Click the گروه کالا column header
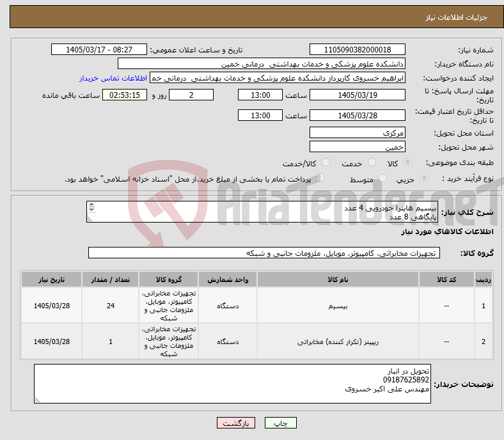Viewport: 504px width, 440px height. pyautogui.click(x=169, y=279)
